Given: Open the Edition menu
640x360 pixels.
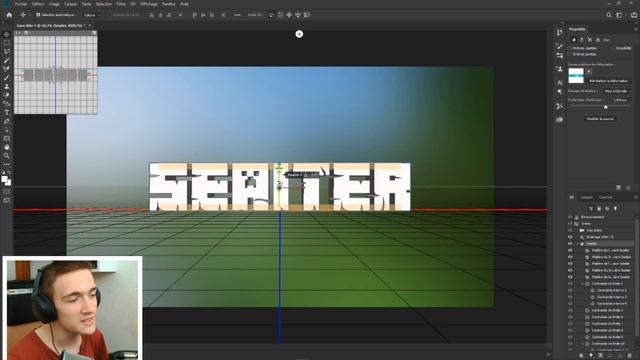Looking at the screenshot, I should [38, 4].
